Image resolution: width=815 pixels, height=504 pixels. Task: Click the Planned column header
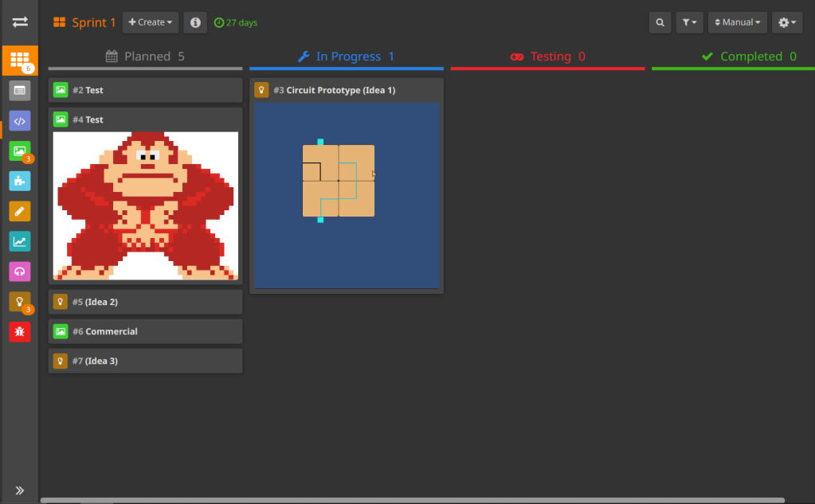click(145, 57)
